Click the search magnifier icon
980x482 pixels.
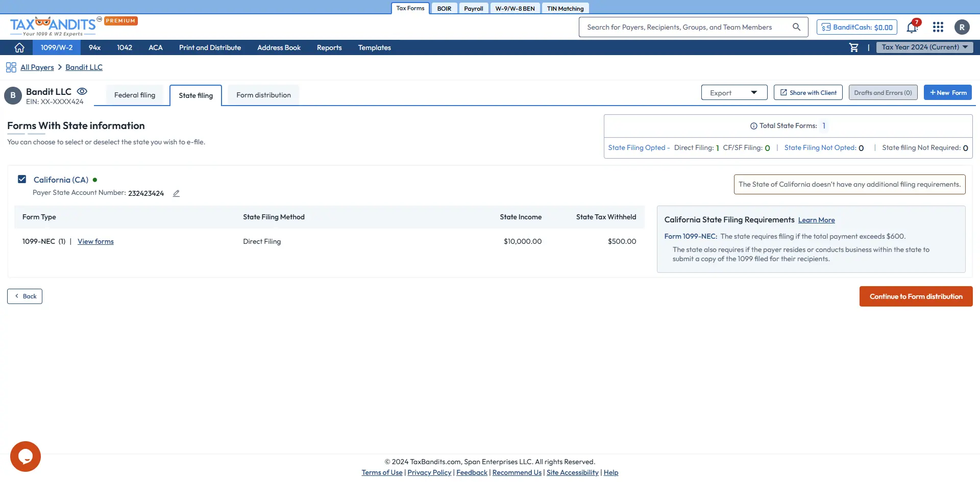click(x=796, y=27)
